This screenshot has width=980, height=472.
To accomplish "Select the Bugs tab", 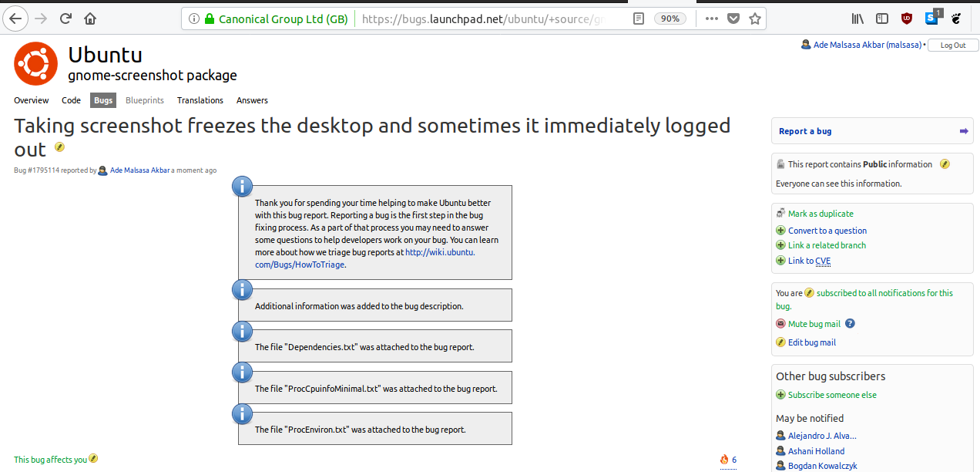I will [x=103, y=100].
